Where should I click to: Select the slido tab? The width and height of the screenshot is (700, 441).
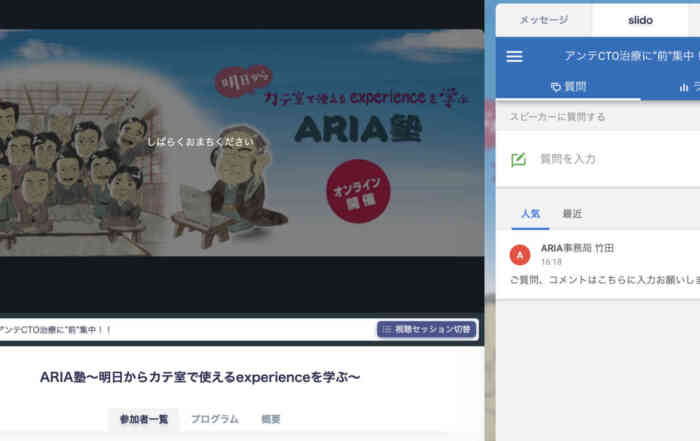pyautogui.click(x=640, y=20)
